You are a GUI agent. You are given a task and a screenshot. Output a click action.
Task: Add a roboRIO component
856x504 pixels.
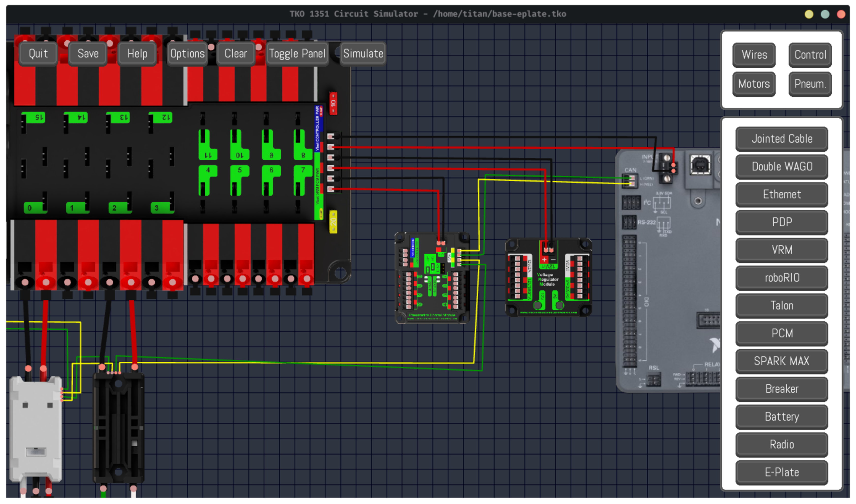pyautogui.click(x=782, y=278)
